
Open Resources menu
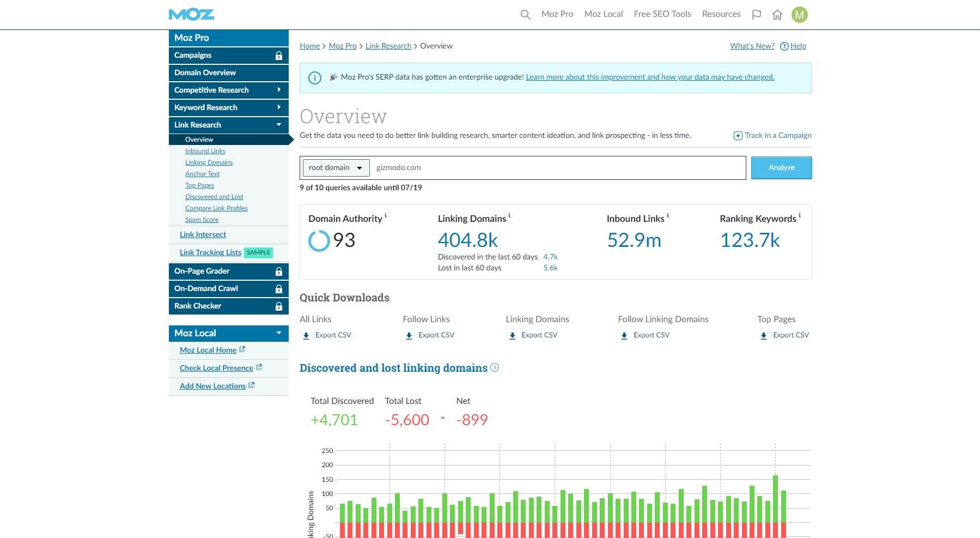721,14
